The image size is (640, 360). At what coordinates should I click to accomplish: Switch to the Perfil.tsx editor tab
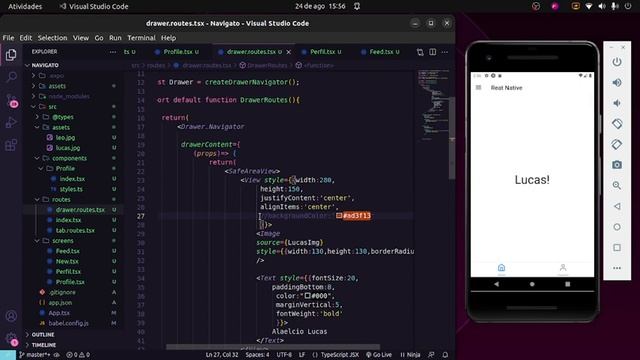(x=322, y=52)
